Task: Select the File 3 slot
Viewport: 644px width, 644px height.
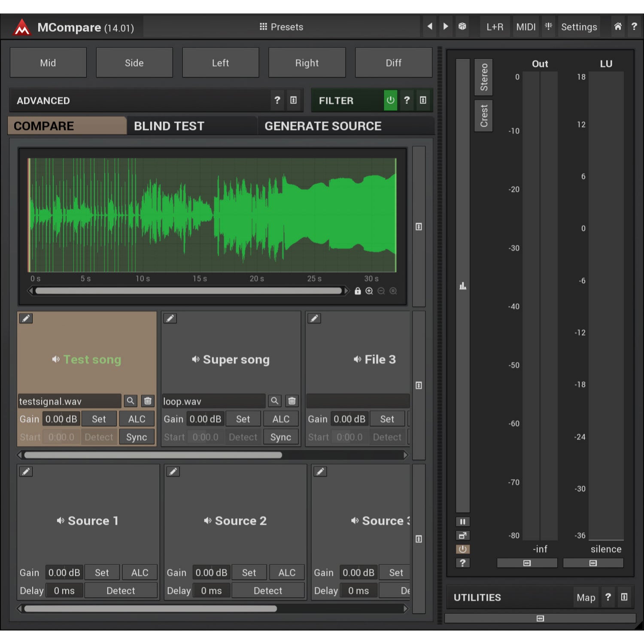Action: coord(358,359)
